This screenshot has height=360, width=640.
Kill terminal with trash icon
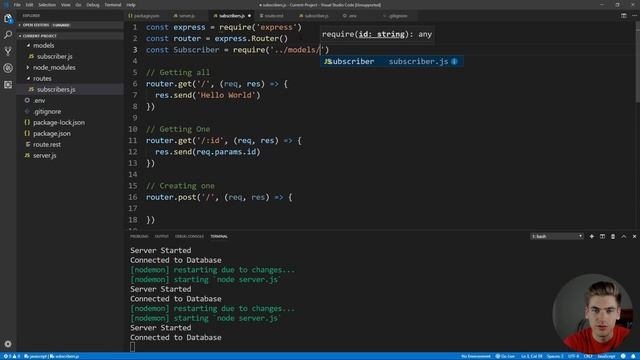pos(613,236)
